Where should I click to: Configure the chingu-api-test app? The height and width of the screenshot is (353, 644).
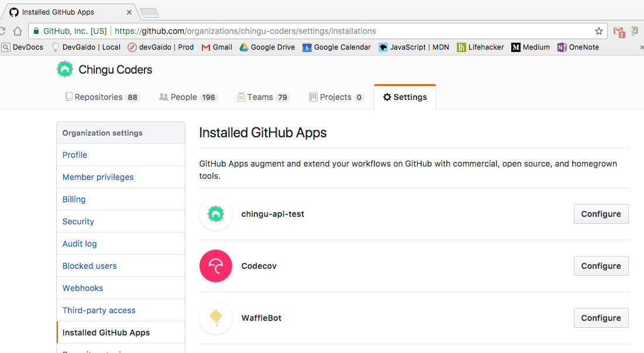(601, 214)
